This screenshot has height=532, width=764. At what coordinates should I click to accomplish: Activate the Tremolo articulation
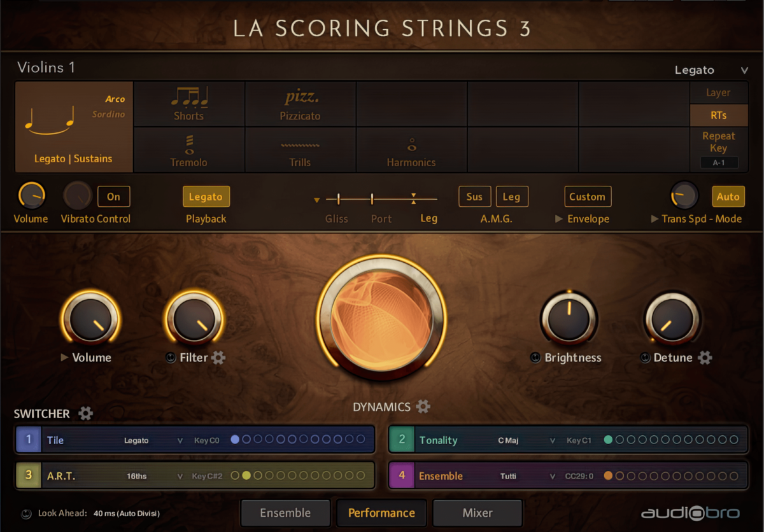(x=188, y=150)
